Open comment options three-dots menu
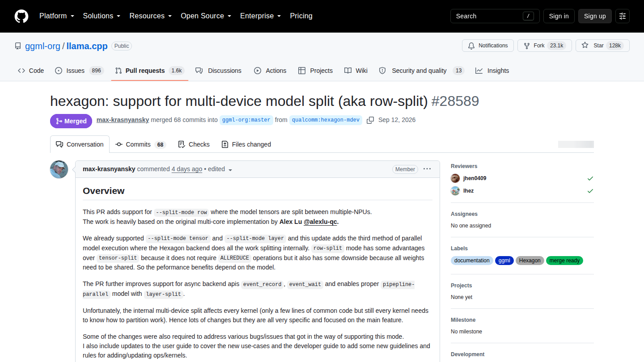Image resolution: width=644 pixels, height=362 pixels. [x=427, y=169]
